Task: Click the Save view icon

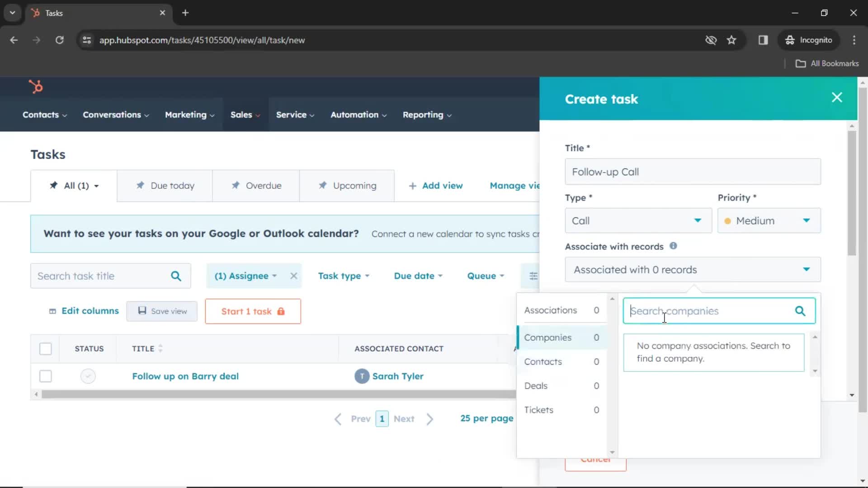Action: (x=142, y=310)
